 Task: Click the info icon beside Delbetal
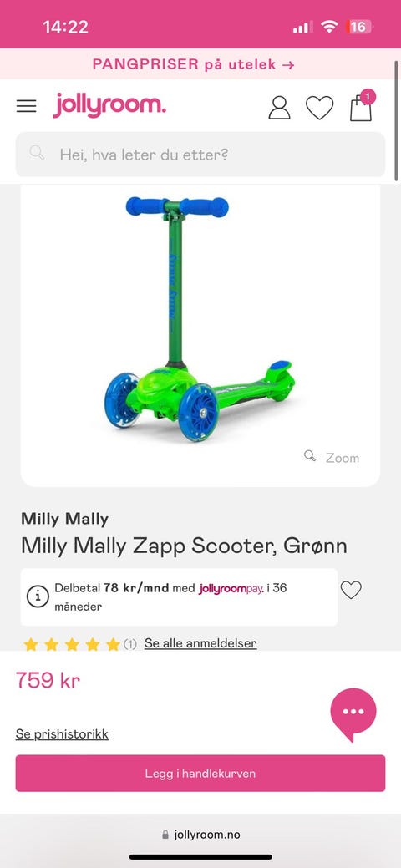[38, 596]
